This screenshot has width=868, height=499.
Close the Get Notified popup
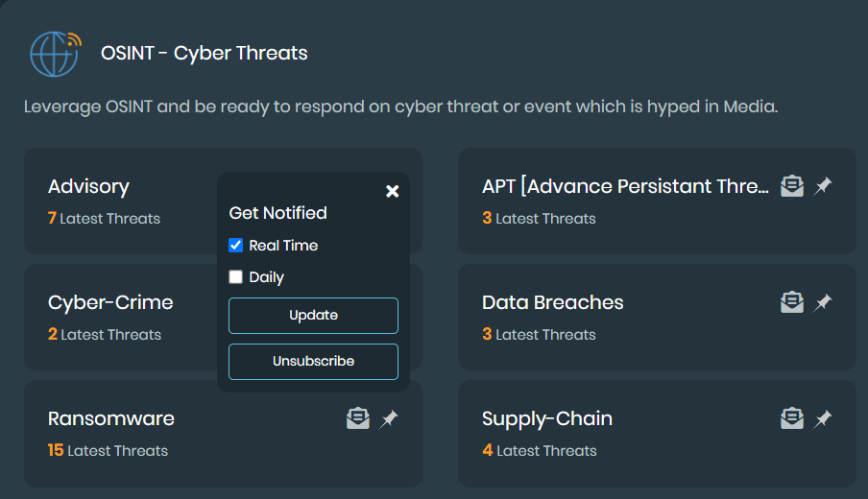pyautogui.click(x=392, y=191)
